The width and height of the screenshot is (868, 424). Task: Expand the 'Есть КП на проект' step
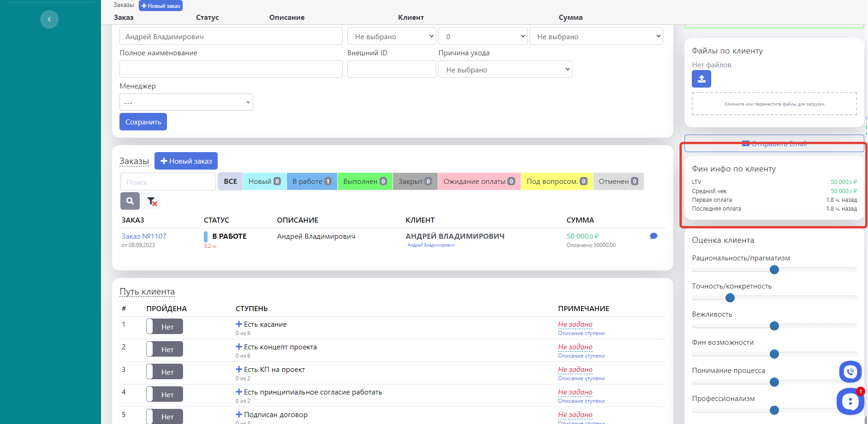[239, 370]
